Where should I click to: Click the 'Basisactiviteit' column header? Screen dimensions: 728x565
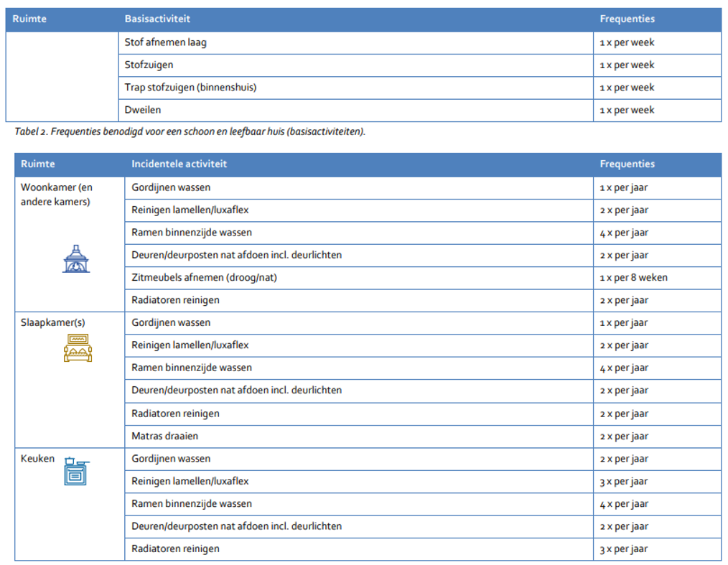(157, 19)
